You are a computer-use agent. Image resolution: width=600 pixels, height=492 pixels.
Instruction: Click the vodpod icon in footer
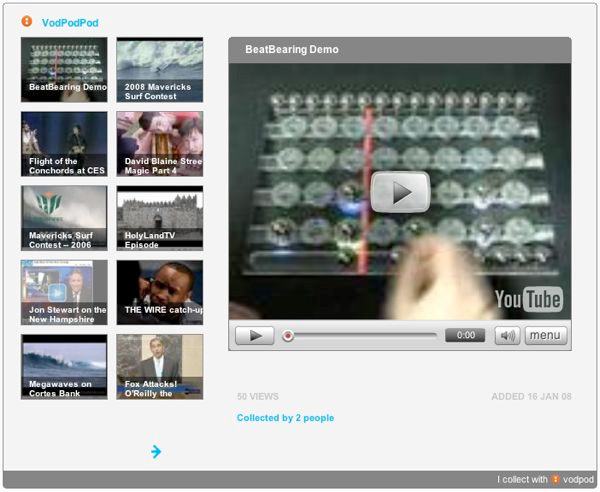point(556,479)
